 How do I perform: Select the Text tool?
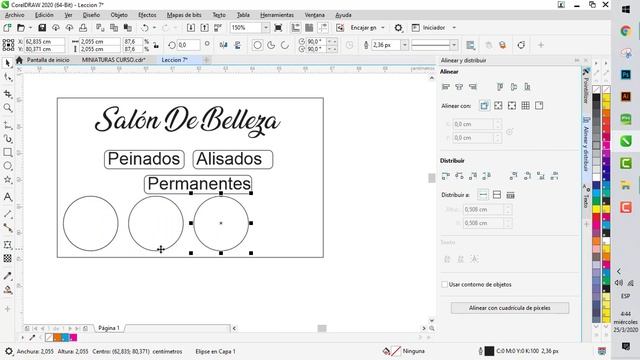click(x=7, y=197)
